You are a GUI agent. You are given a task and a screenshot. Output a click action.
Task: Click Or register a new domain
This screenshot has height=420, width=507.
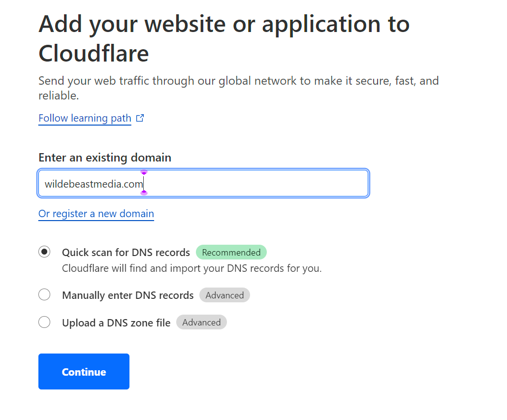click(96, 213)
